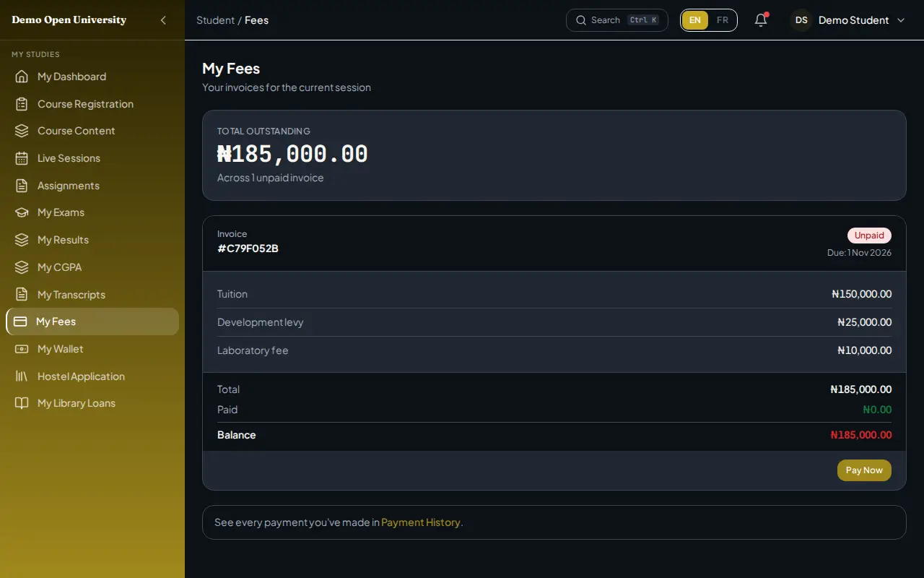The width and height of the screenshot is (924, 578).
Task: Go to Course Registration
Action: click(92, 104)
